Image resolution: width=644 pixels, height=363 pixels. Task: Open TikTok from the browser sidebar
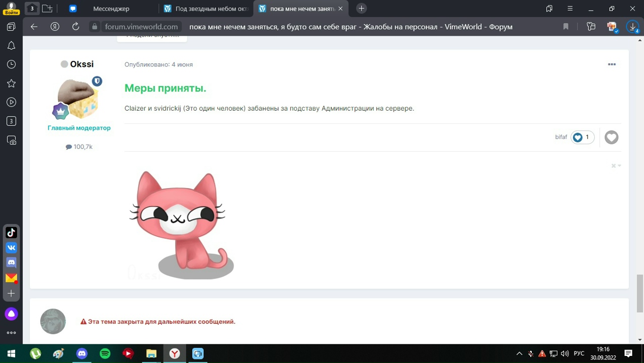(11, 232)
